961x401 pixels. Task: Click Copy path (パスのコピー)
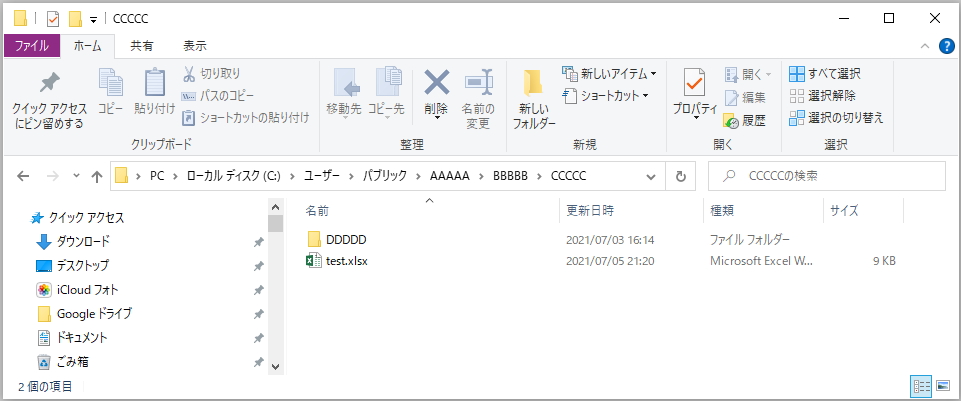(x=218, y=96)
